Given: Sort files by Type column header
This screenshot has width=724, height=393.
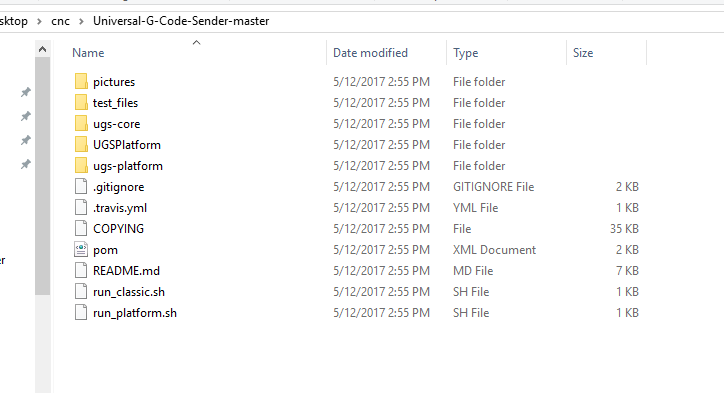Looking at the screenshot, I should [x=465, y=53].
